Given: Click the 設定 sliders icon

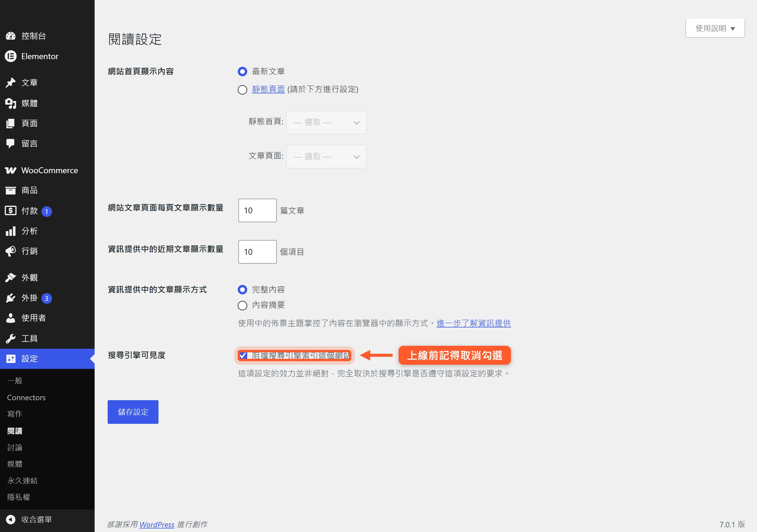Looking at the screenshot, I should pos(11,359).
